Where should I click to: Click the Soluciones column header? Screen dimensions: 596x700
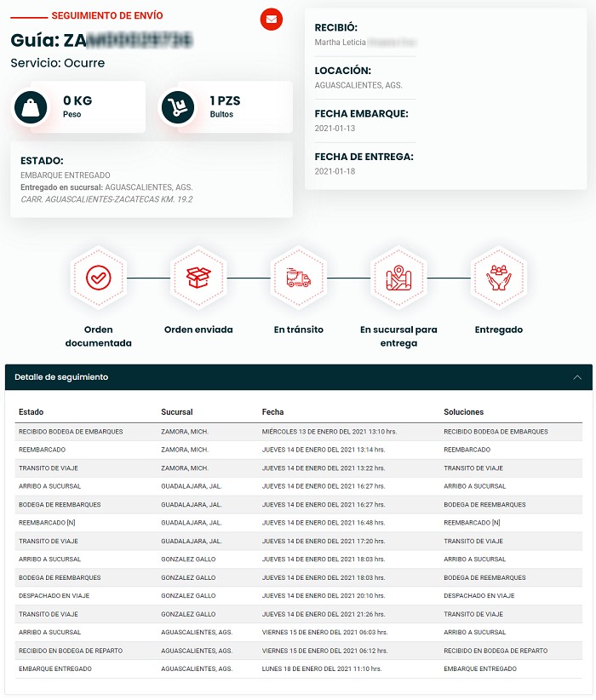464,412
